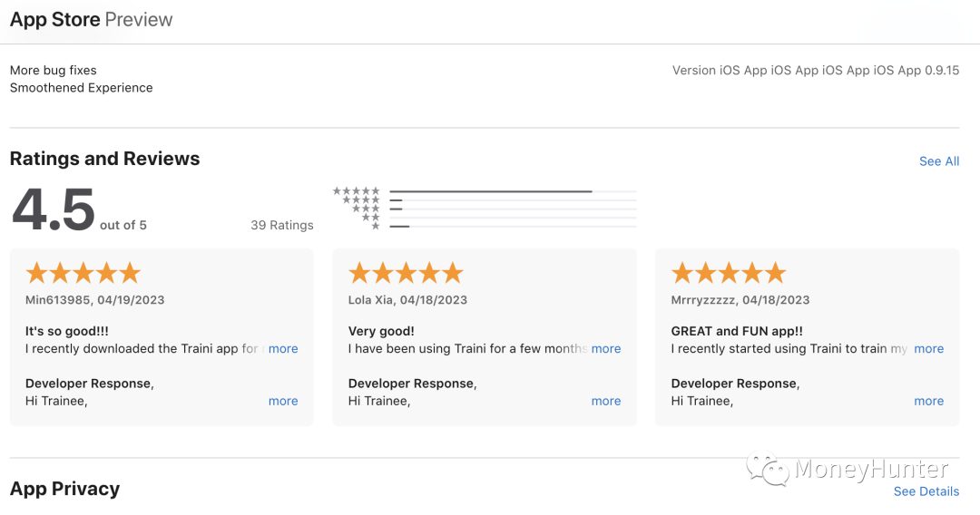Image resolution: width=980 pixels, height=515 pixels.
Task: Expand developer response under Mrrryzzzzz's review
Action: (929, 401)
